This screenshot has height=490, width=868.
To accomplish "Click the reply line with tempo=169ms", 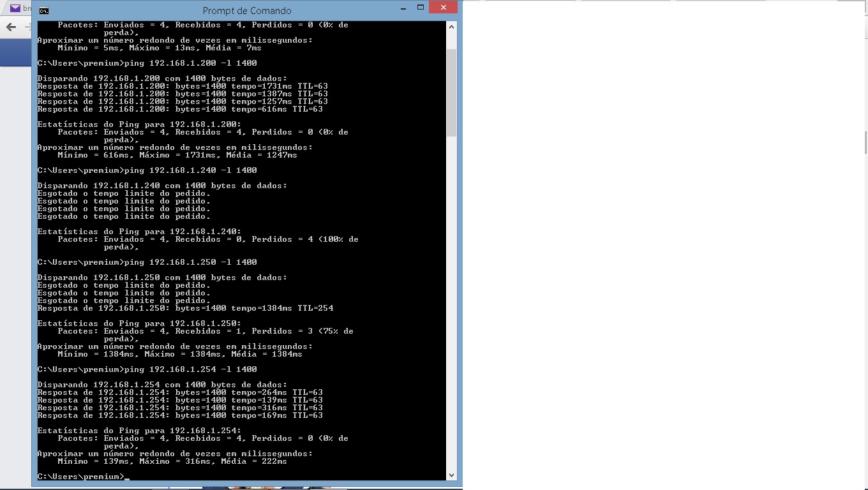I will pos(180,415).
